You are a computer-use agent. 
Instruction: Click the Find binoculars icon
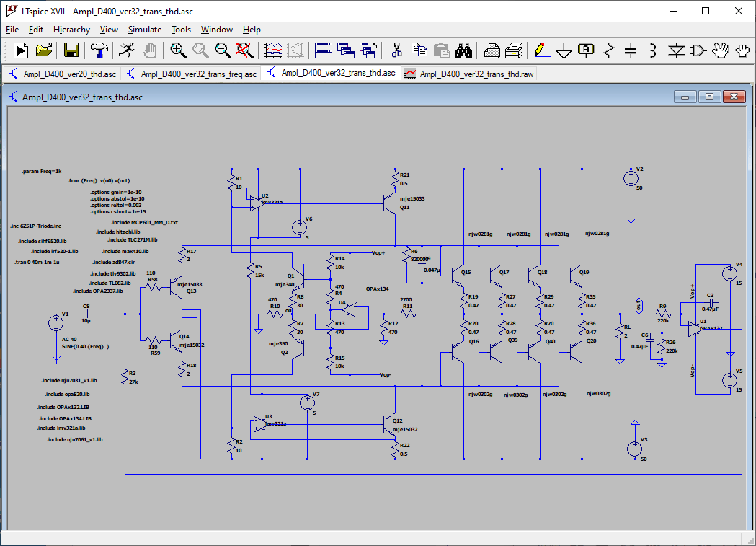click(x=464, y=50)
